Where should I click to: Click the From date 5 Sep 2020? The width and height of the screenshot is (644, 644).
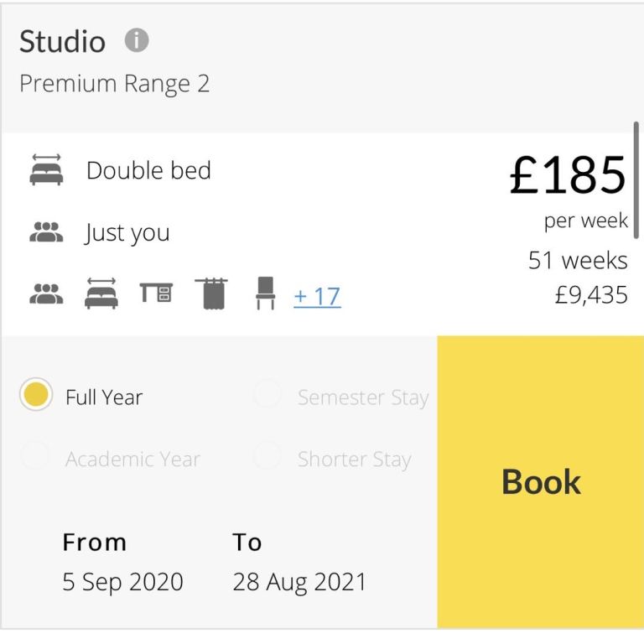point(122,582)
